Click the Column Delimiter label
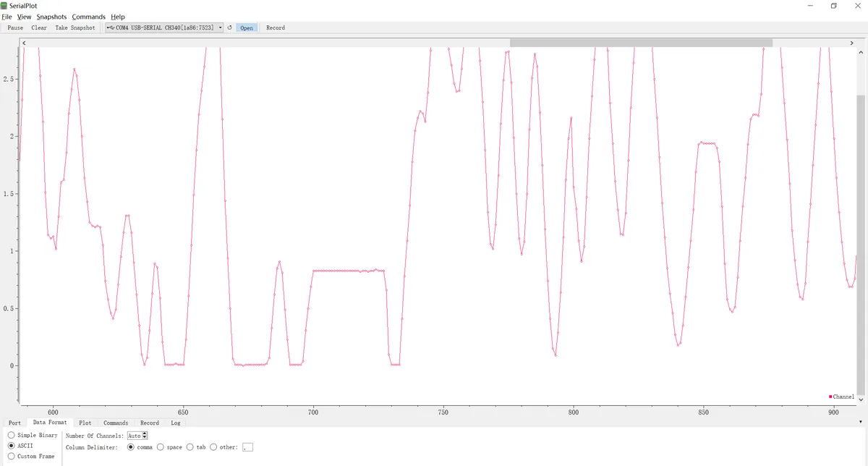 91,447
